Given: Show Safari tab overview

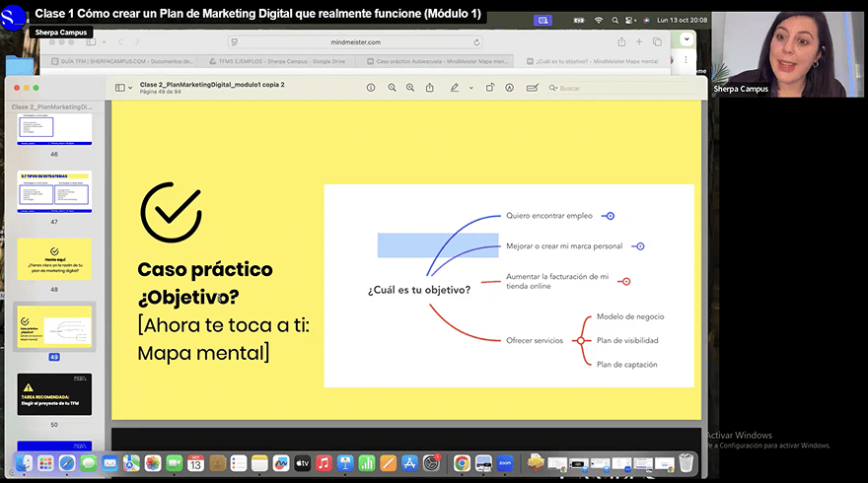Looking at the screenshot, I should (657, 42).
